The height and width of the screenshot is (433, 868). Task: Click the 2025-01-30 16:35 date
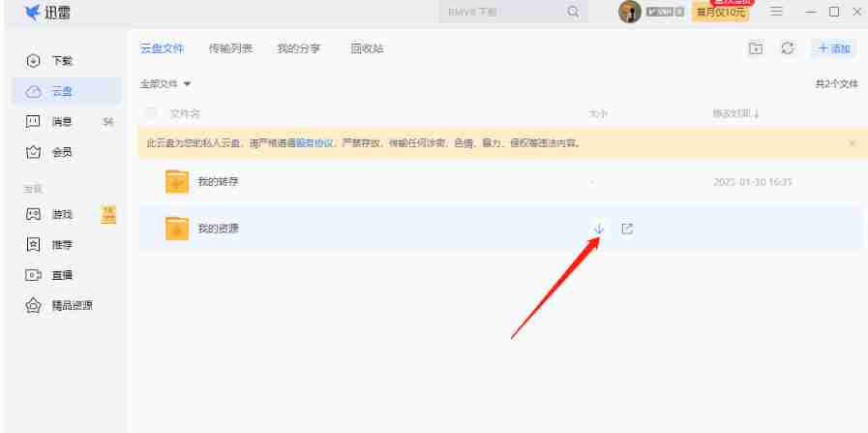(x=752, y=182)
